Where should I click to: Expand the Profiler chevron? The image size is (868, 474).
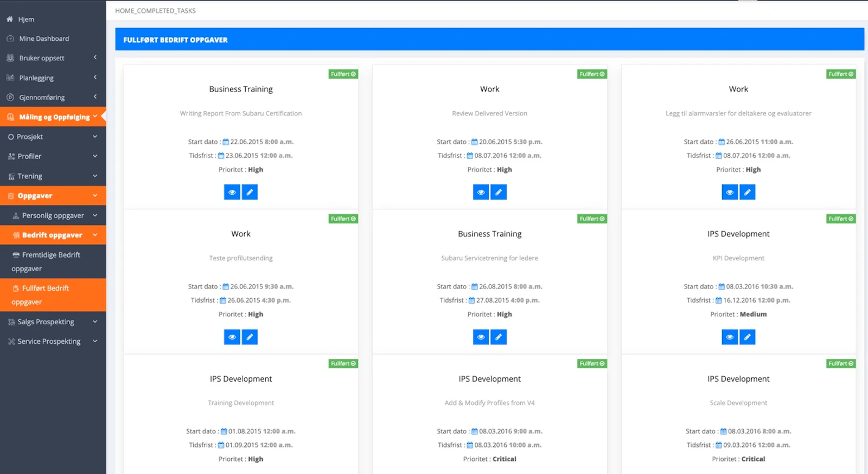pos(95,156)
